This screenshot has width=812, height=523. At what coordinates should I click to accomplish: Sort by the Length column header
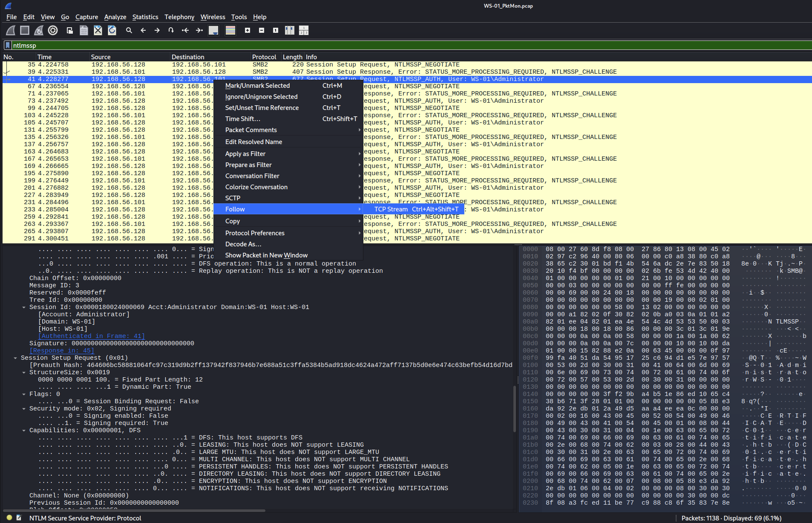pyautogui.click(x=292, y=57)
